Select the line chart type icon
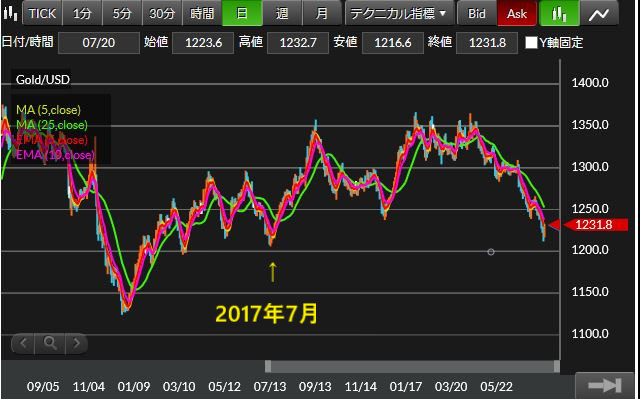 tap(599, 13)
